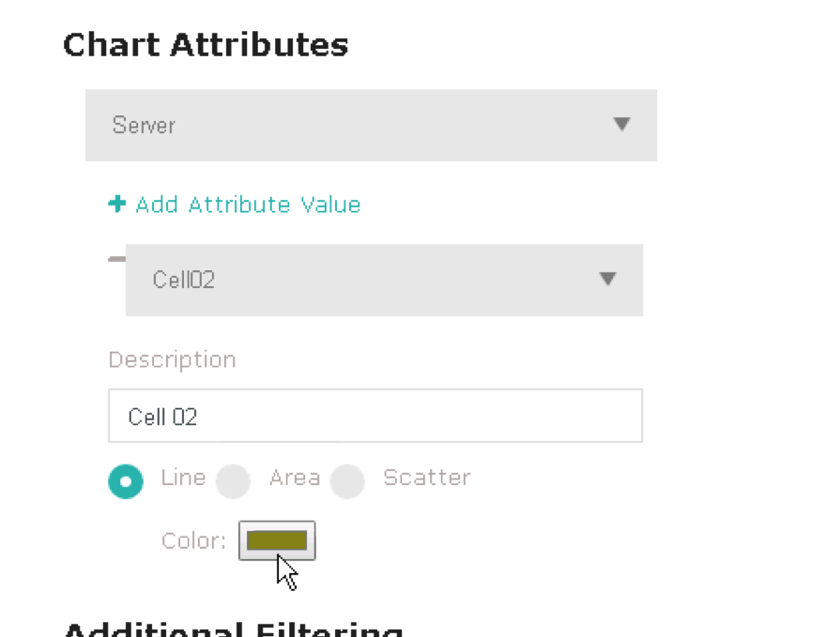Click the Area label text
This screenshot has height=637, width=840.
(295, 478)
